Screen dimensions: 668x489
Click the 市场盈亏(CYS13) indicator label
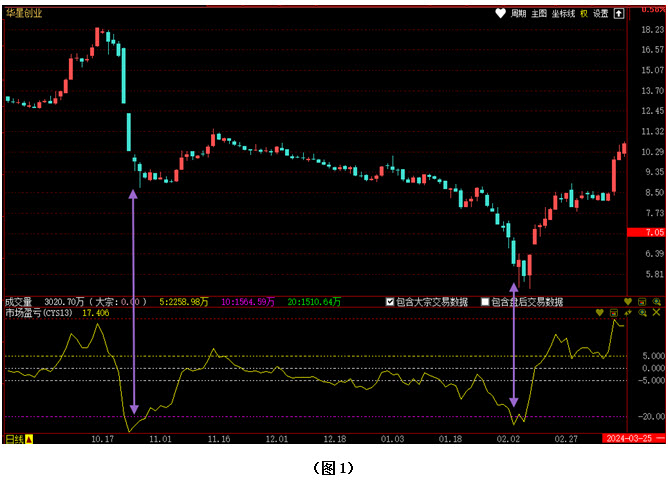tap(38, 313)
